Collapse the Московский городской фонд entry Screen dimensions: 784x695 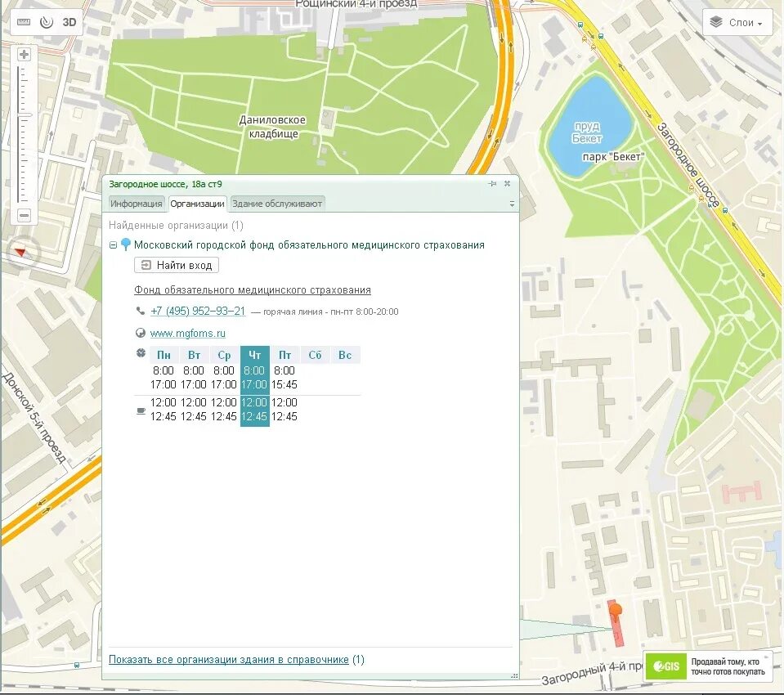(x=113, y=245)
